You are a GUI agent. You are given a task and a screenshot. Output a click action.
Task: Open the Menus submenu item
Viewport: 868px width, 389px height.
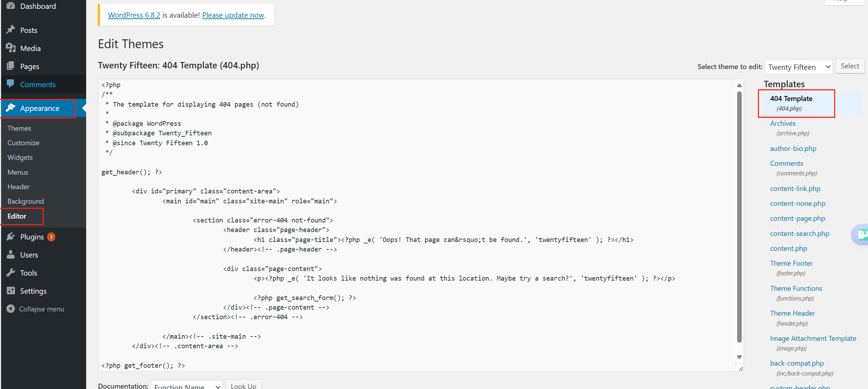tap(18, 172)
